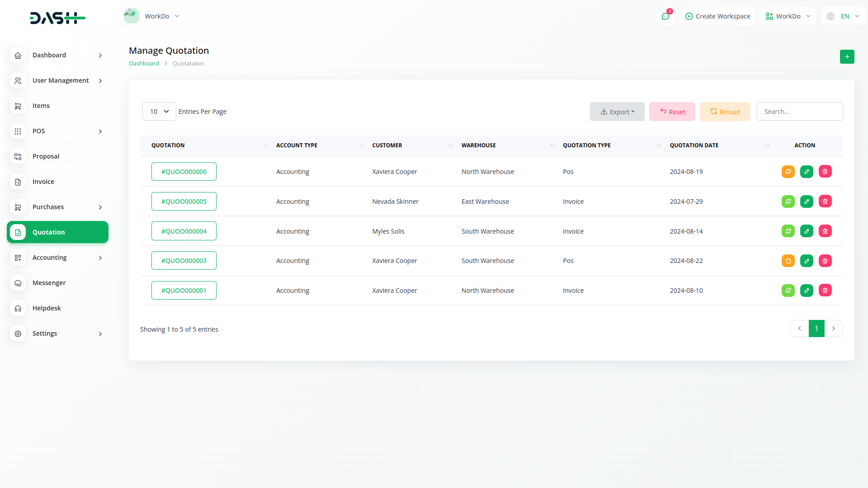
Task: Click the edit pencil icon for #QUO000005
Action: [807, 202]
